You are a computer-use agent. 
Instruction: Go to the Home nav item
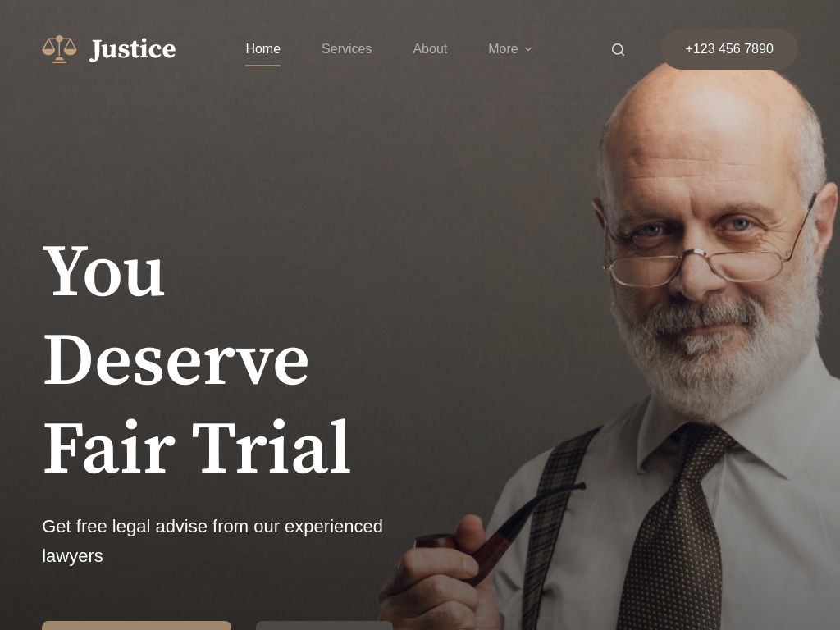point(262,48)
